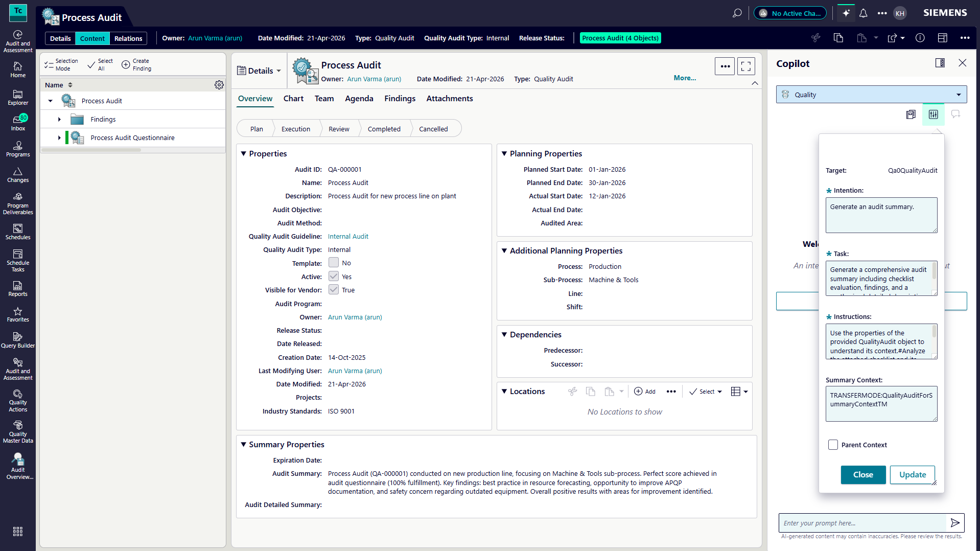The image size is (980, 551).
Task: Switch to the Agenda tab
Action: [x=359, y=98]
